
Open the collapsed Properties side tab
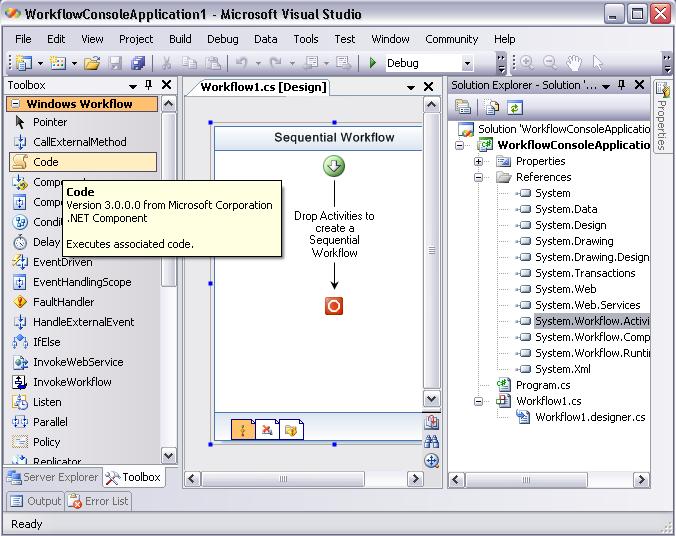[662, 116]
